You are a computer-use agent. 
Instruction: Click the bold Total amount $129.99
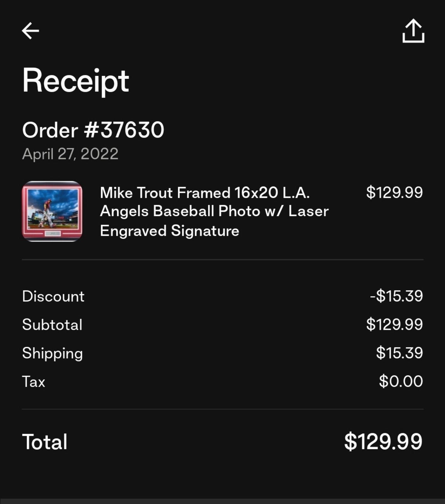(x=383, y=441)
